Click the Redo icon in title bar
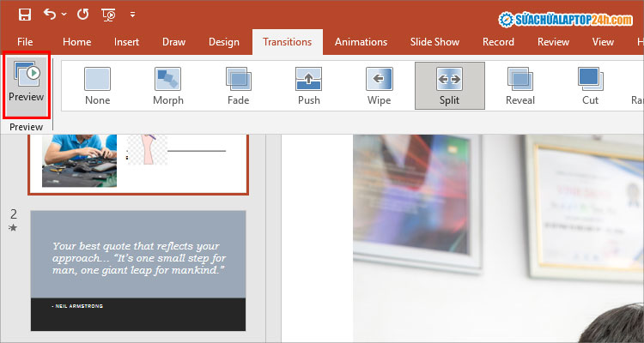This screenshot has width=644, height=343. 82,15
